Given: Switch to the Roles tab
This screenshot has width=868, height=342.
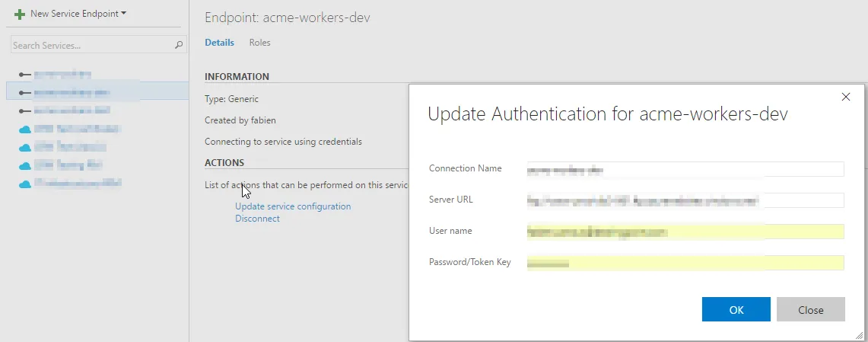Looking at the screenshot, I should (x=259, y=43).
